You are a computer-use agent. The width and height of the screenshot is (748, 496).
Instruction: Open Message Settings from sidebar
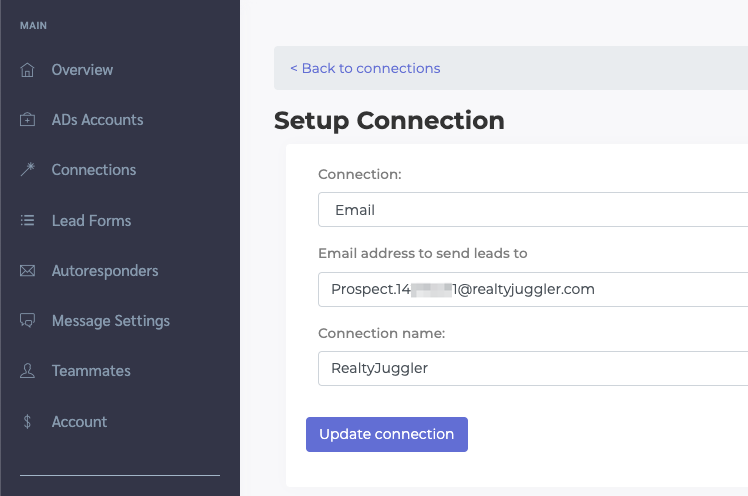click(110, 321)
